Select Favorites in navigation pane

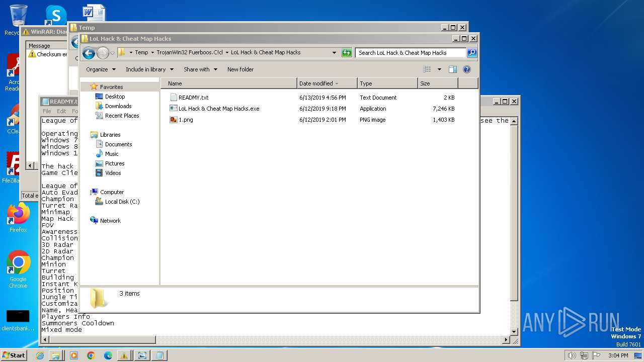click(x=111, y=87)
